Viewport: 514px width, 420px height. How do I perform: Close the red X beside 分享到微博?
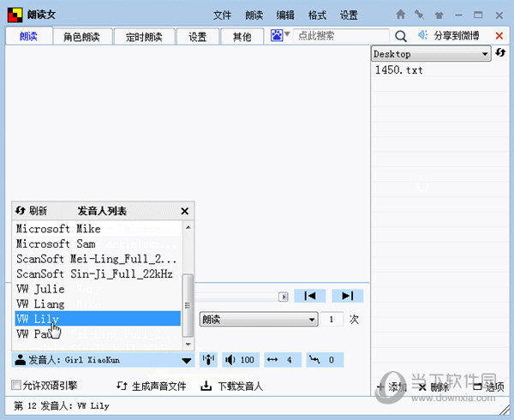[499, 36]
